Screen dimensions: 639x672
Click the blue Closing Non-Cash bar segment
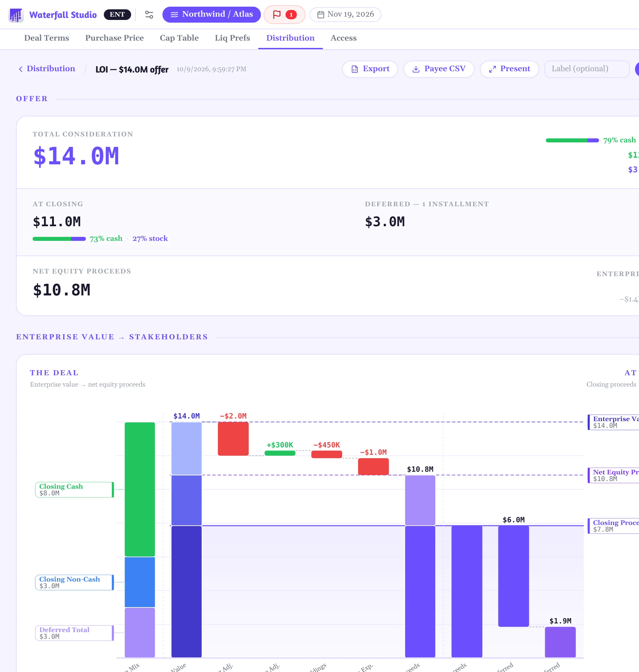pos(140,582)
